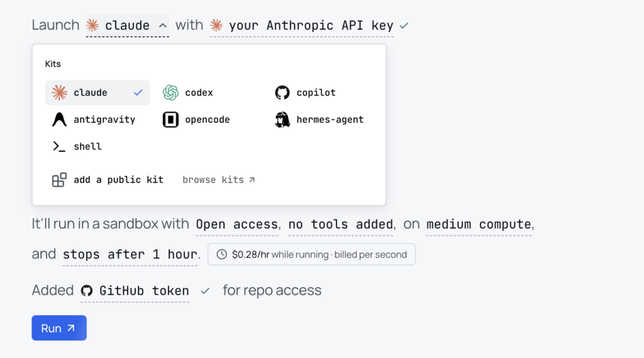644x358 pixels.
Task: Open the Open access network setting
Action: pyautogui.click(x=236, y=225)
